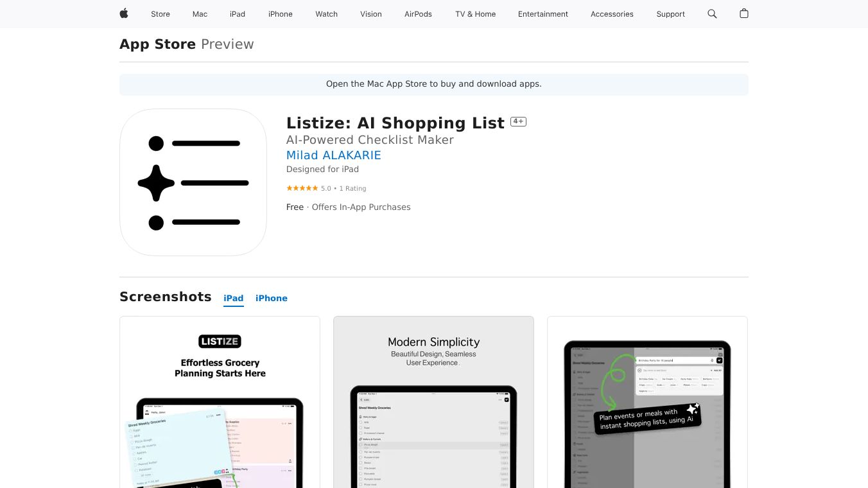
Task: Open the Support menu item
Action: pyautogui.click(x=671, y=14)
